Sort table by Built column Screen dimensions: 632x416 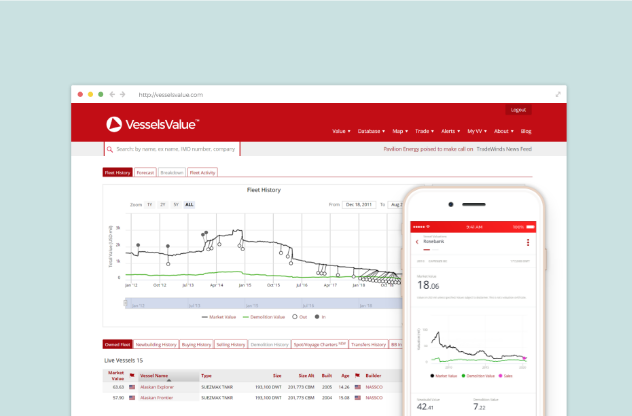click(x=327, y=376)
